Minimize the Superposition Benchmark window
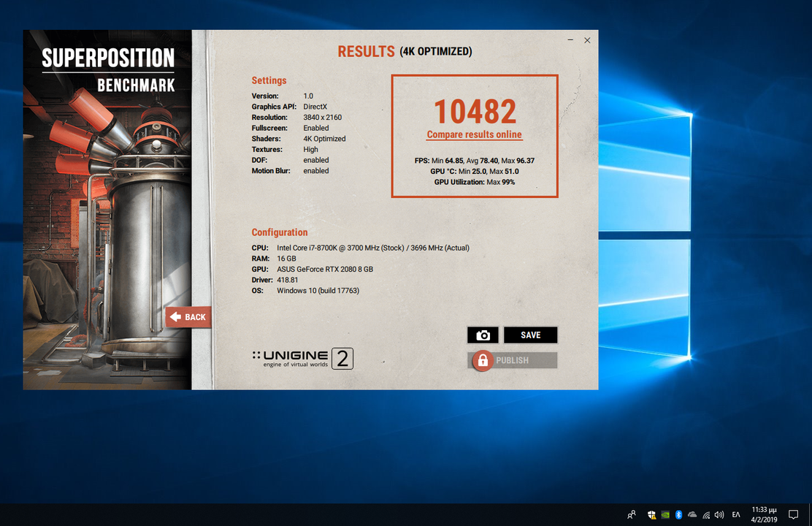 tap(570, 40)
